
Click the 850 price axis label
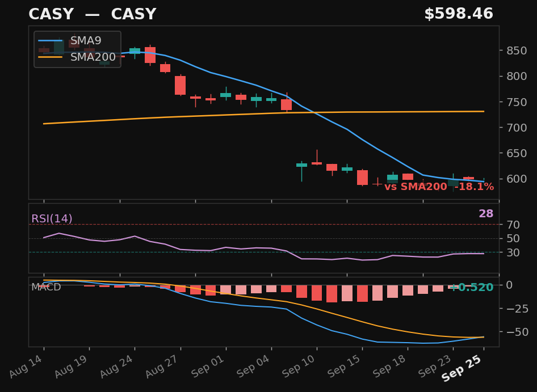pyautogui.click(x=517, y=50)
